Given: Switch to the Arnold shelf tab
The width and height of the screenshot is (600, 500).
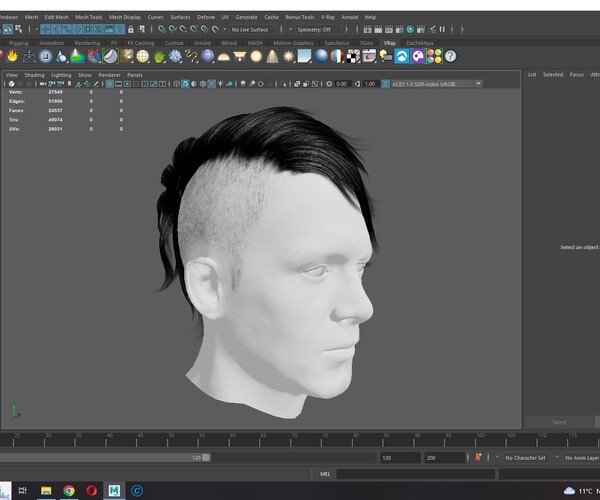Looking at the screenshot, I should click(x=202, y=43).
